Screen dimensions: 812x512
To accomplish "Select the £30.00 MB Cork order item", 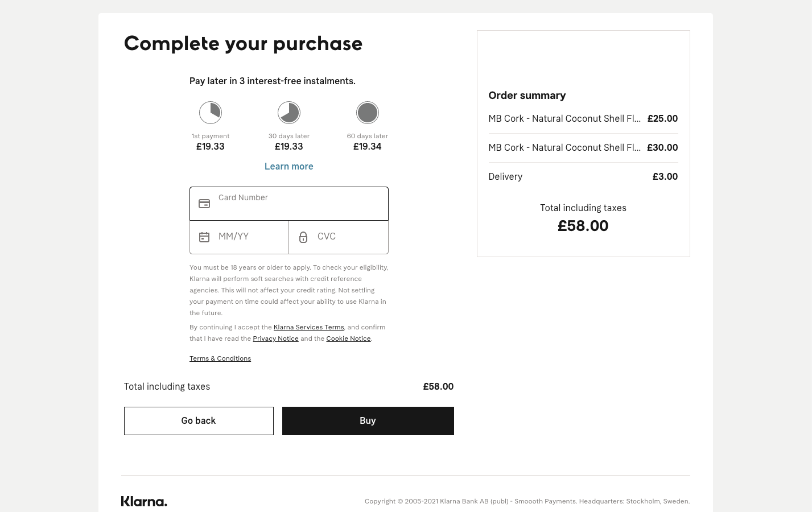I will 583,148.
